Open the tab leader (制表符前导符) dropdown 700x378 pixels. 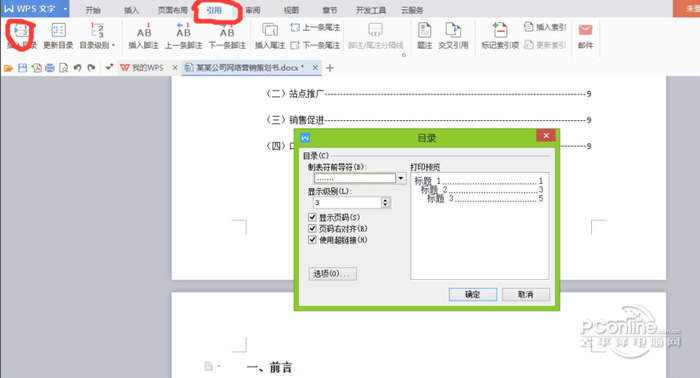401,179
